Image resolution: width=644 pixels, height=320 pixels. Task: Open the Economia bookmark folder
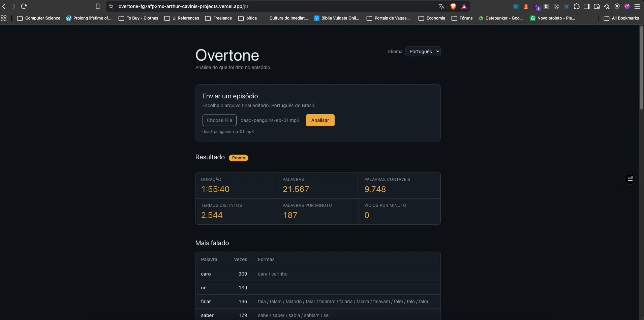[432, 18]
